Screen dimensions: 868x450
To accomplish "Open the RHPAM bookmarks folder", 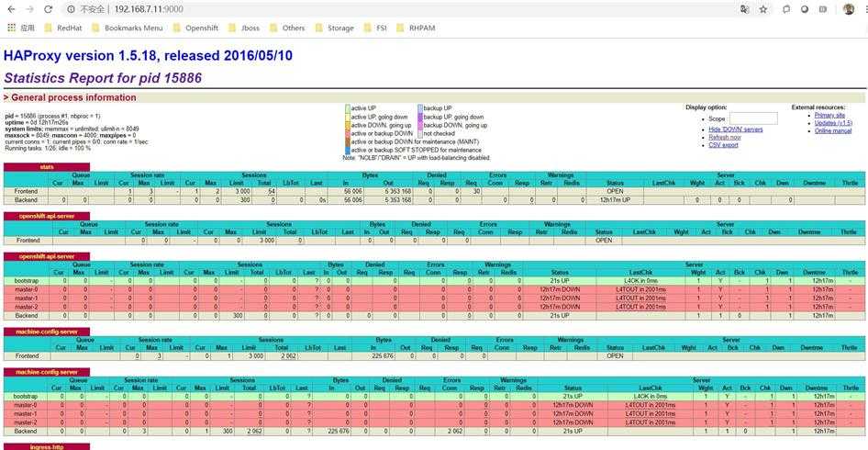I will [417, 28].
